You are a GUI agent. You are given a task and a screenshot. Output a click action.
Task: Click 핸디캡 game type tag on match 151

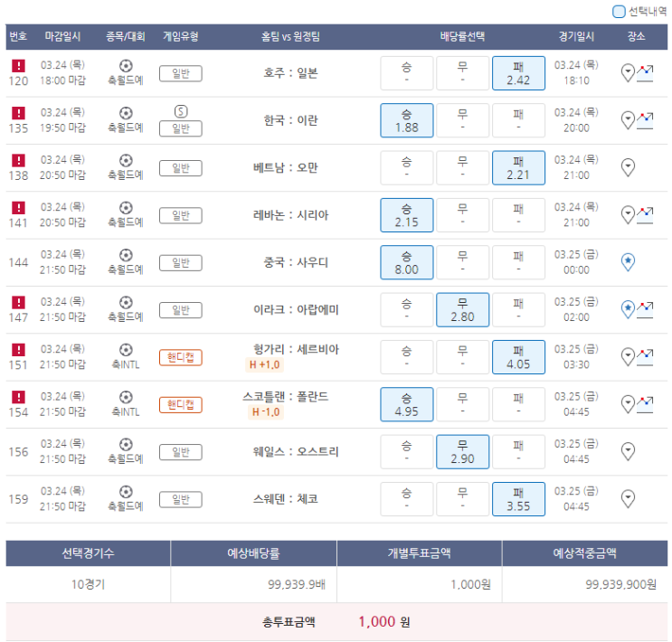(180, 357)
